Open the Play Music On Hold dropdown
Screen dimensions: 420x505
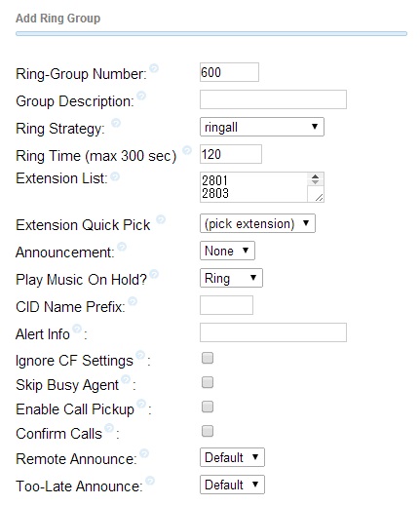pos(231,278)
